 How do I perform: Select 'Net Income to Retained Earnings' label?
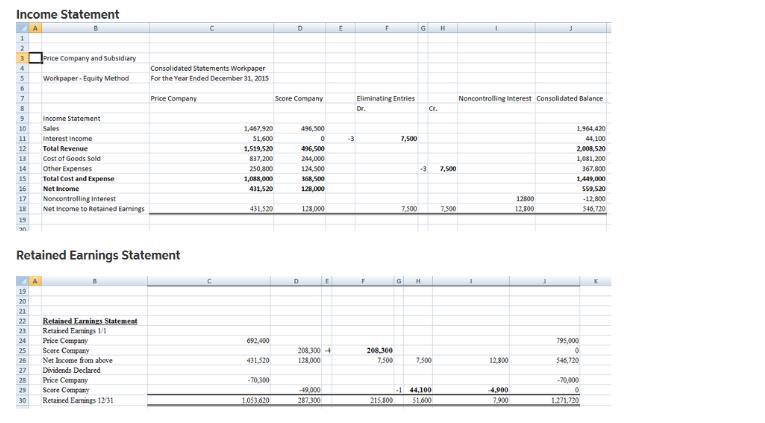94,209
